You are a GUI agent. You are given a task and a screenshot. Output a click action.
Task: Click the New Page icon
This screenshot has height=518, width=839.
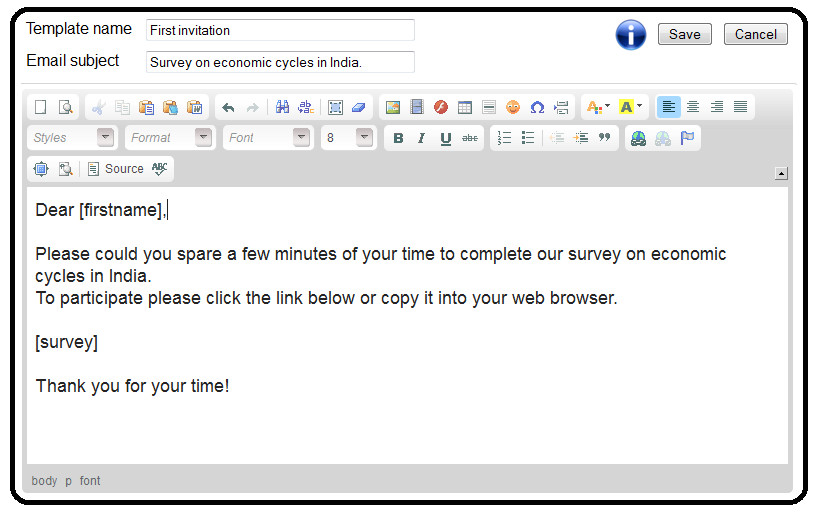41,107
